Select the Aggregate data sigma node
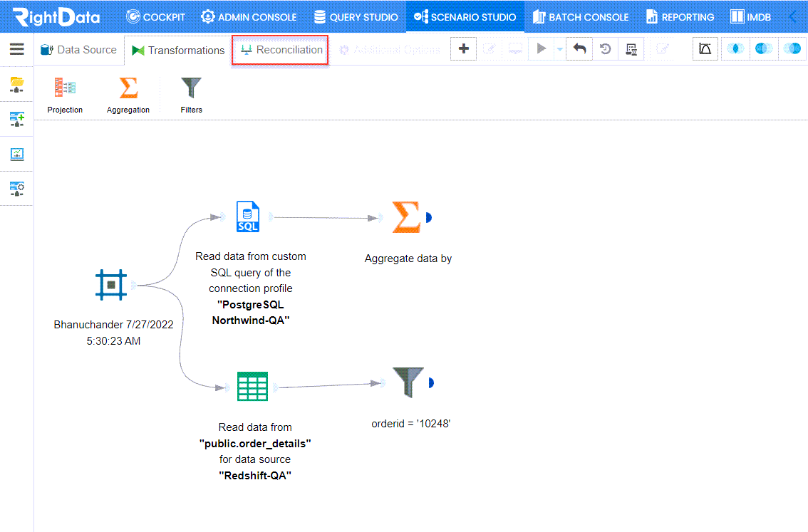Screen dimensions: 808x532 click(407, 217)
